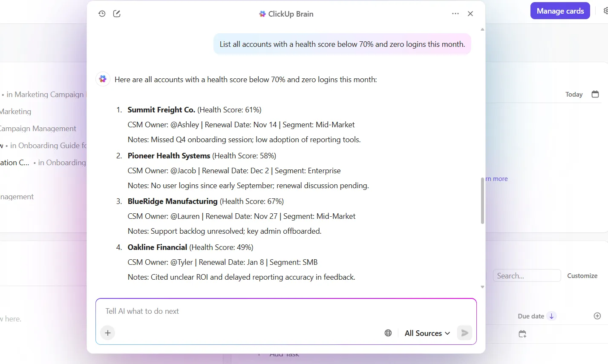608x364 pixels.
Task: Set due date using calendar-plus icon
Action: [522, 334]
